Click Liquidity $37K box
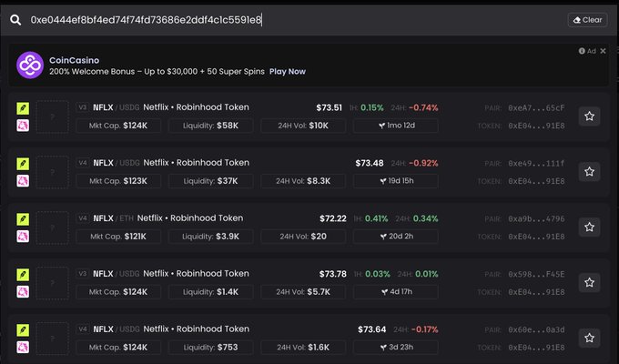619x364 pixels. tap(211, 181)
